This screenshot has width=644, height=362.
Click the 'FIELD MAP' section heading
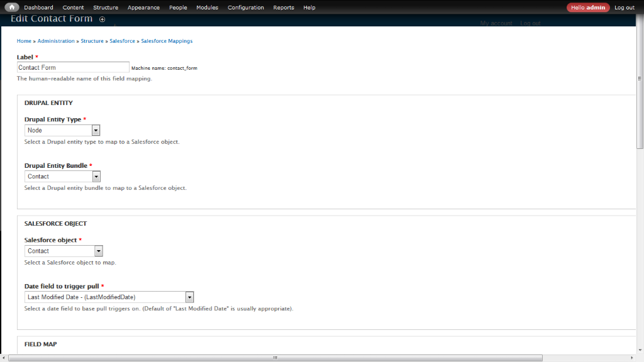[41, 344]
